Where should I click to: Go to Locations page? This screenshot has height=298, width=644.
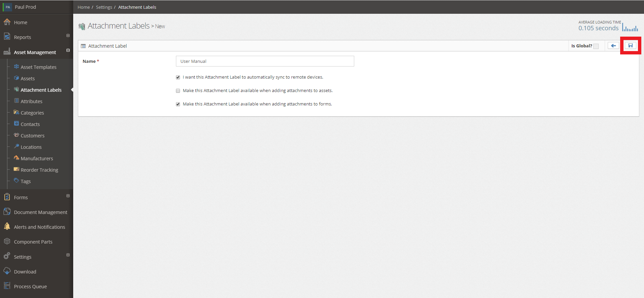click(x=31, y=147)
